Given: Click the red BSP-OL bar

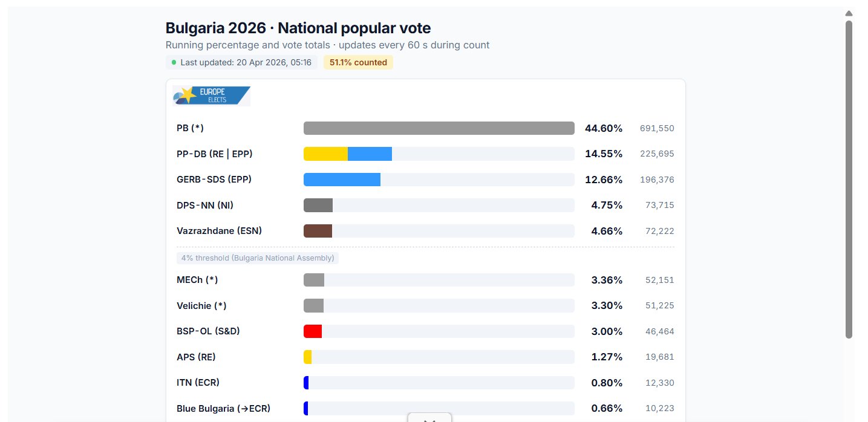Looking at the screenshot, I should 313,331.
